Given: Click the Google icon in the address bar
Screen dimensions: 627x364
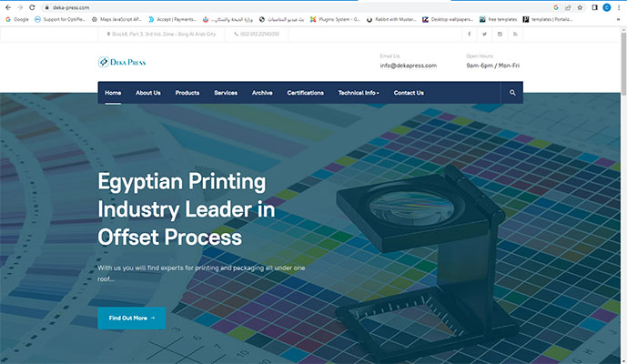Looking at the screenshot, I should 556,7.
